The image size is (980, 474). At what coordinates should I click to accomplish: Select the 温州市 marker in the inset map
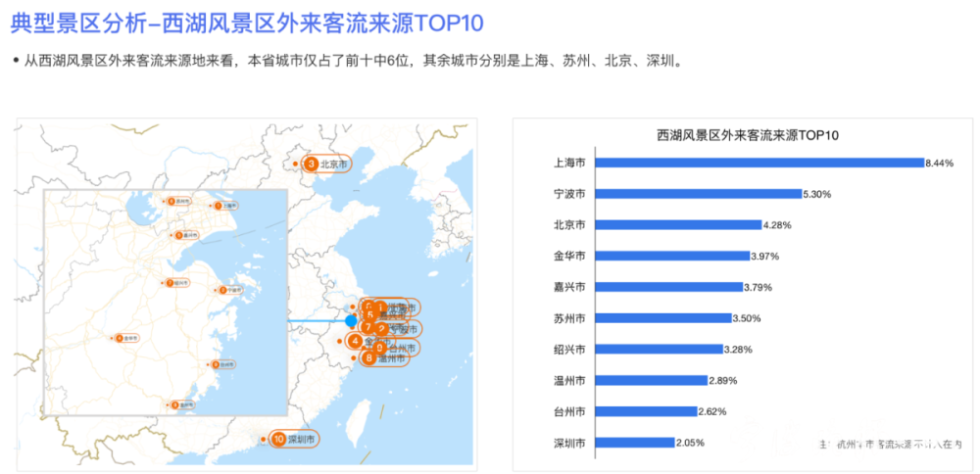coord(182,404)
